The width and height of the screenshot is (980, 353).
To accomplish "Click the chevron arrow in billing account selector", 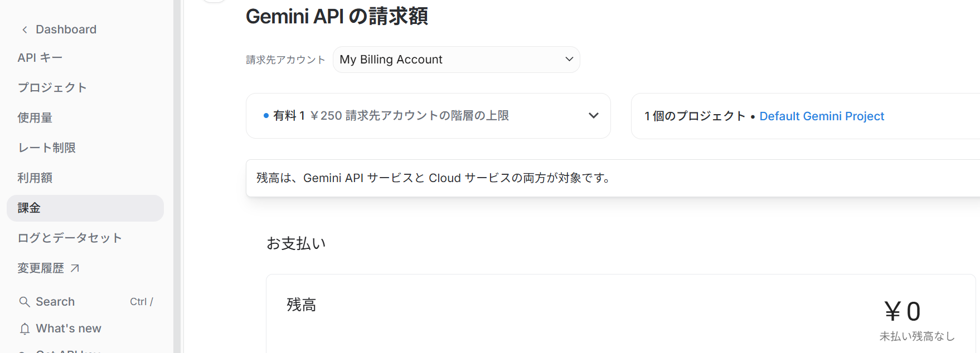I will (x=569, y=60).
